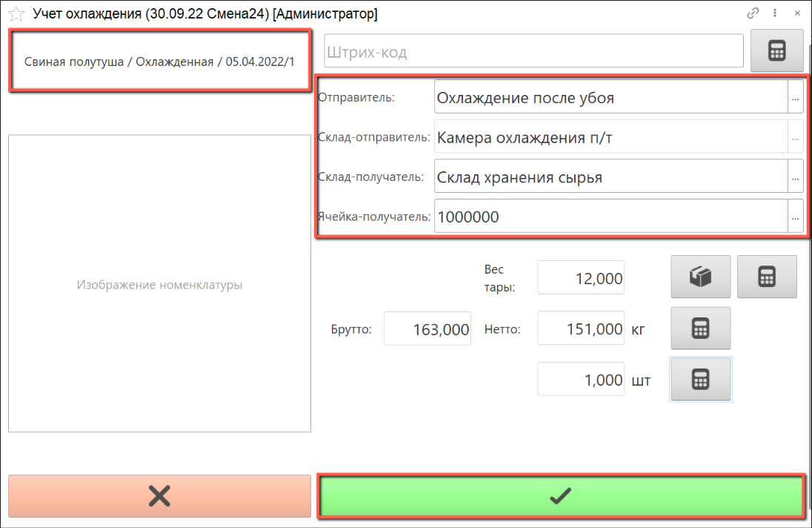Image resolution: width=812 pixels, height=528 pixels.
Task: Open selection for Ячейка-получатель field
Action: coord(795,217)
